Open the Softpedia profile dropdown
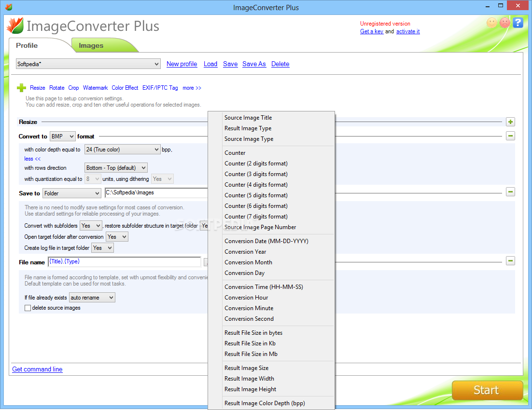This screenshot has width=532, height=410. (88, 64)
